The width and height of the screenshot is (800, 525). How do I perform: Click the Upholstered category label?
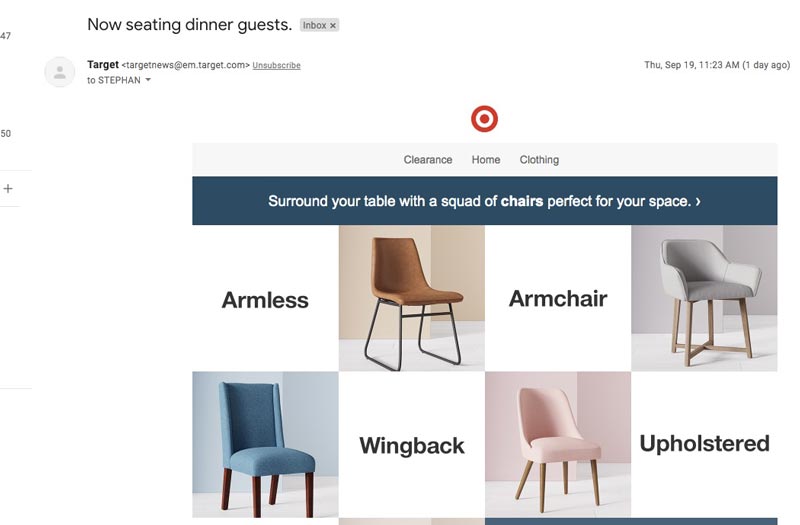[704, 444]
